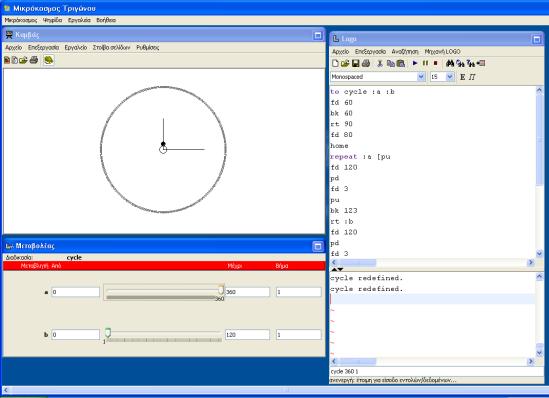The width and height of the screenshot is (549, 398).
Task: Toggle italic text formatting in Logo editor
Action: click(x=472, y=77)
